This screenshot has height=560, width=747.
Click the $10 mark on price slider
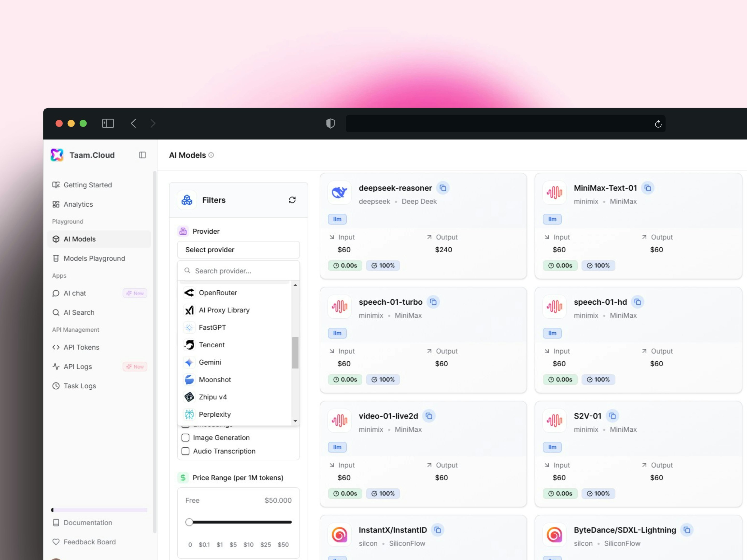click(x=248, y=544)
